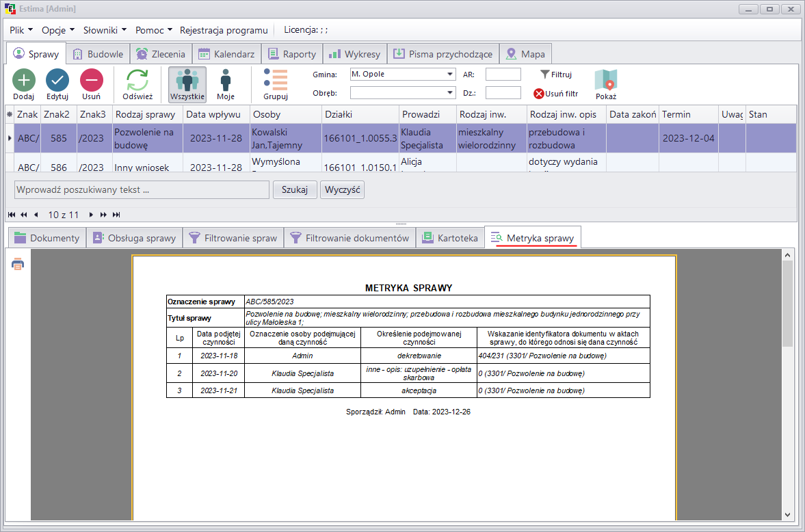Click the Edytuj edit icon
The height and width of the screenshot is (532, 805).
click(x=57, y=84)
